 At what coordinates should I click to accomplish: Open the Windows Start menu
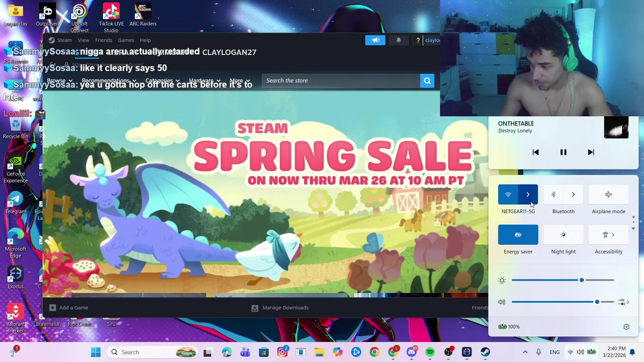click(96, 352)
